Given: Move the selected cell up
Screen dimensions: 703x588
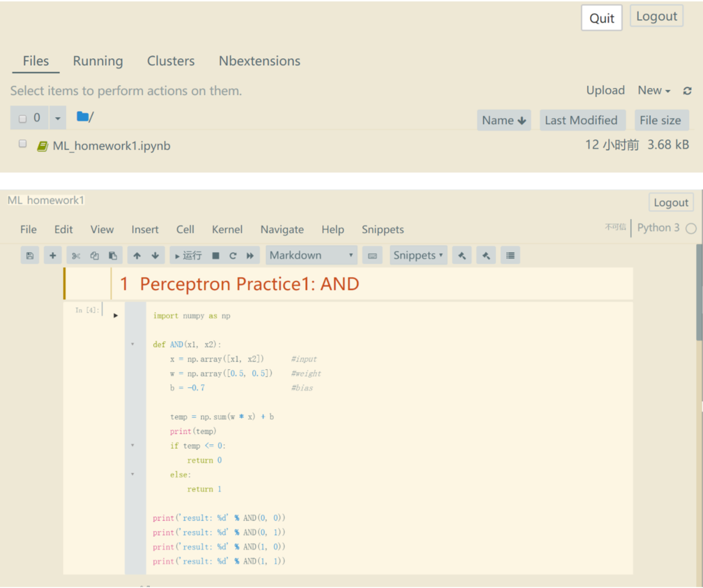Looking at the screenshot, I should click(x=137, y=256).
